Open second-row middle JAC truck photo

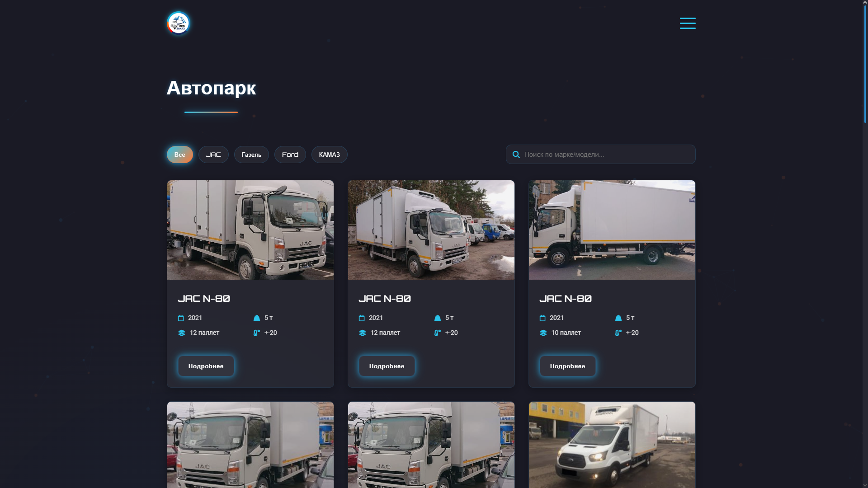431,445
